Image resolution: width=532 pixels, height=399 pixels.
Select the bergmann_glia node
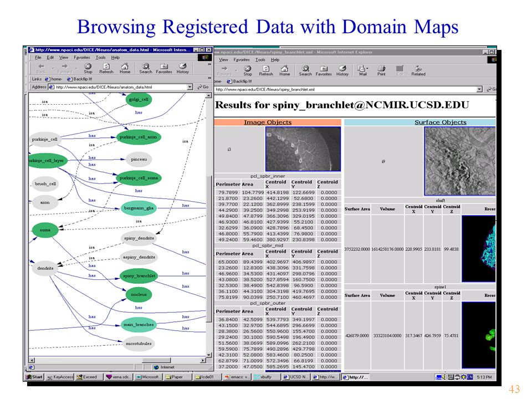click(x=139, y=208)
